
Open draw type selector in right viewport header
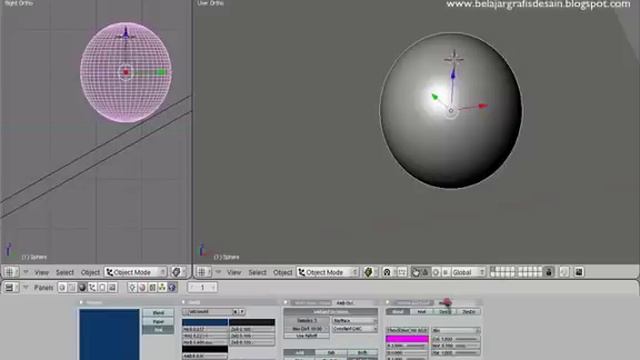(370, 272)
